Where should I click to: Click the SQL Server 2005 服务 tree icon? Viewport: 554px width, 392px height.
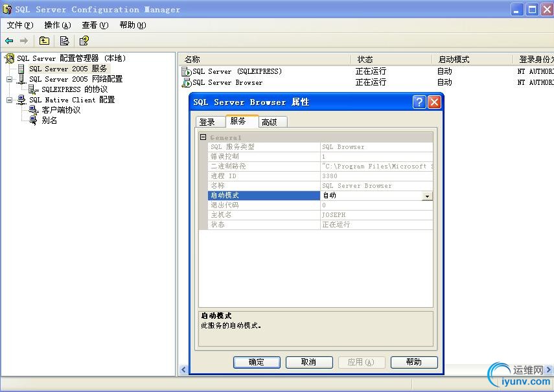click(21, 69)
